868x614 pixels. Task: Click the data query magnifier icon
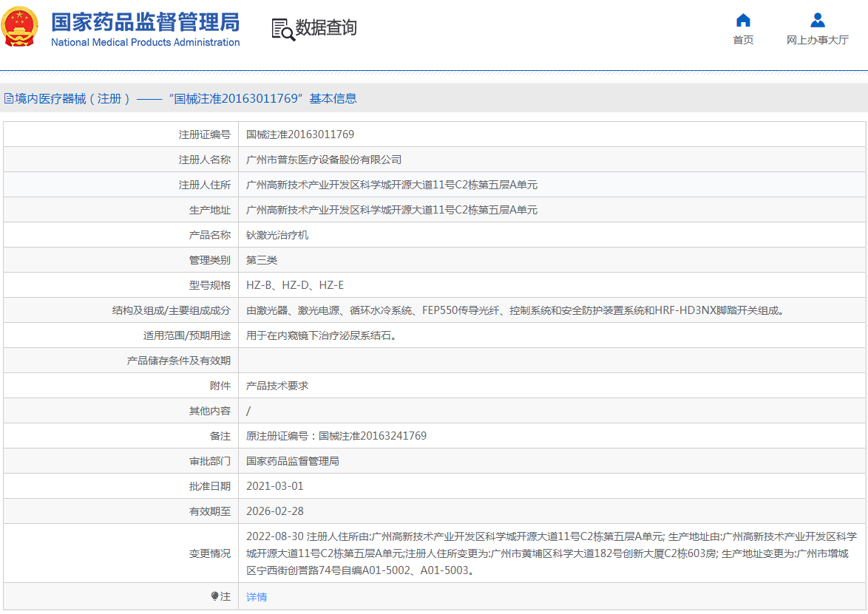pyautogui.click(x=282, y=29)
